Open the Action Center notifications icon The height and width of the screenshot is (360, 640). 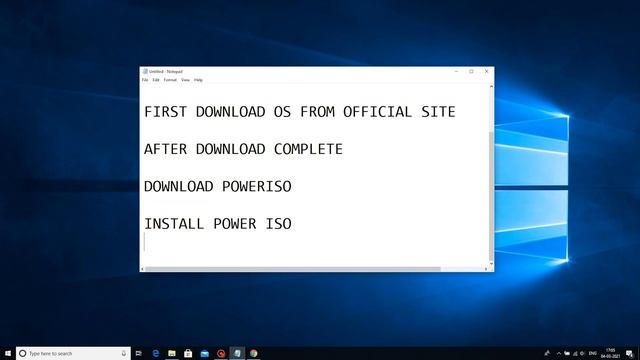click(630, 353)
